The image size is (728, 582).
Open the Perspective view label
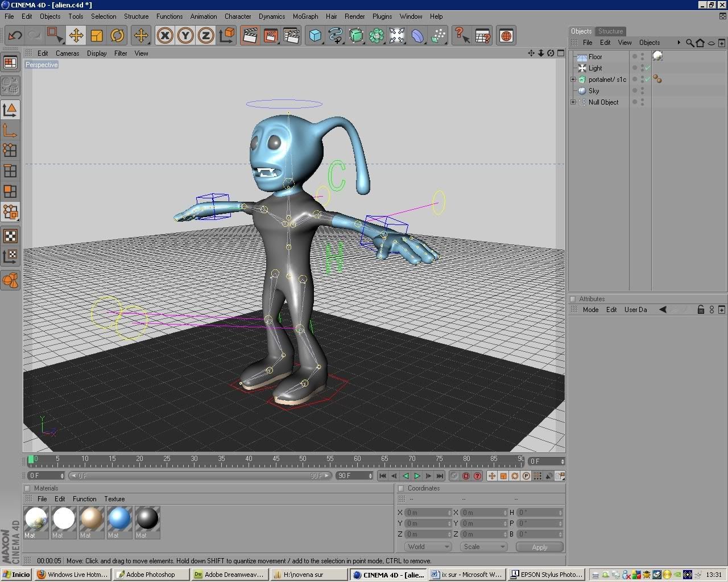42,65
